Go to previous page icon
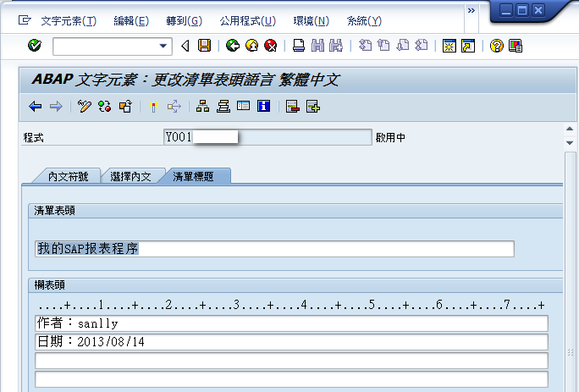579x392 pixels. (x=383, y=46)
